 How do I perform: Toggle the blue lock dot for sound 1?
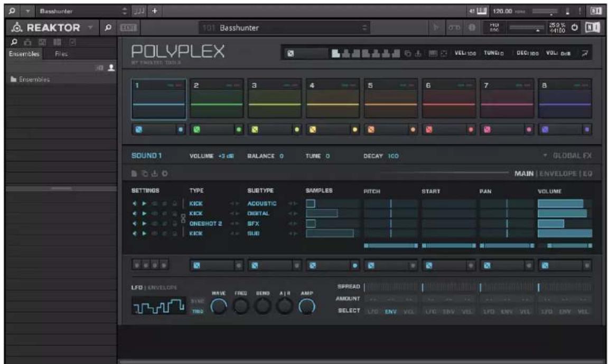tap(181, 130)
